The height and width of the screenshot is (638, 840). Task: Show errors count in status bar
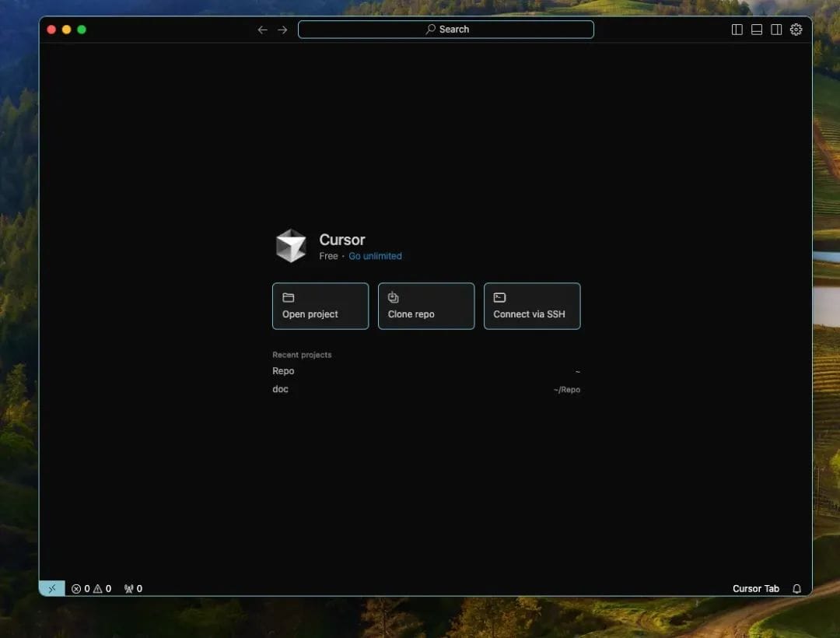coord(81,589)
